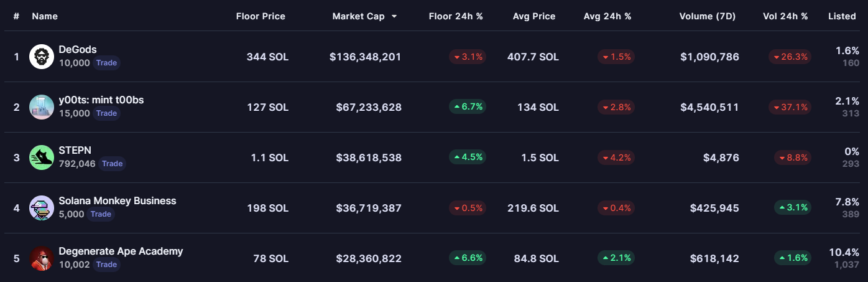Click the green STEPN sneaker icon
This screenshot has width=868, height=282.
coord(42,157)
